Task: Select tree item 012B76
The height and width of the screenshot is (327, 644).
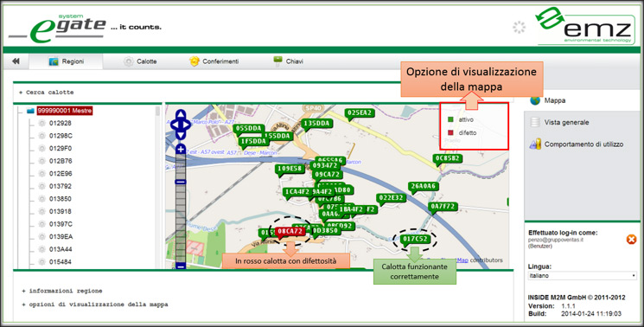Action: (61, 161)
